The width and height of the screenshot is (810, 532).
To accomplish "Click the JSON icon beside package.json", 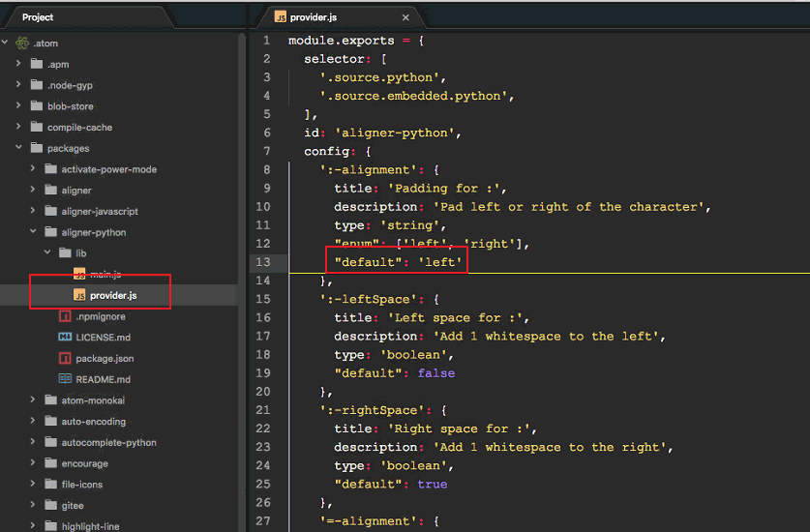I will 65,359.
